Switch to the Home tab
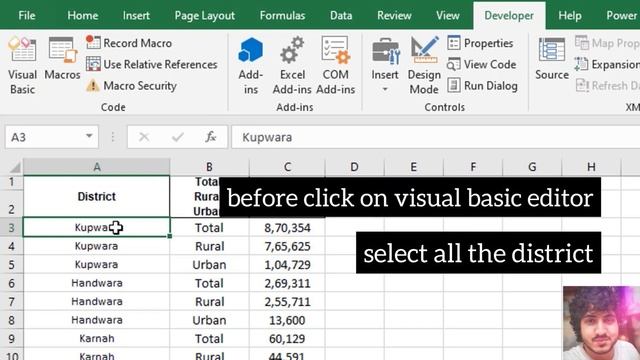Screen dimensions: 640x360 point(82,16)
